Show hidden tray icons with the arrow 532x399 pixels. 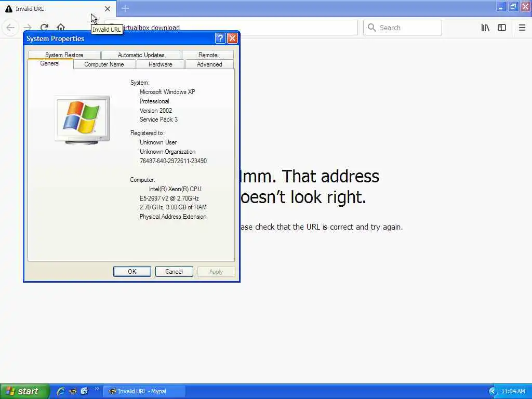pyautogui.click(x=493, y=391)
